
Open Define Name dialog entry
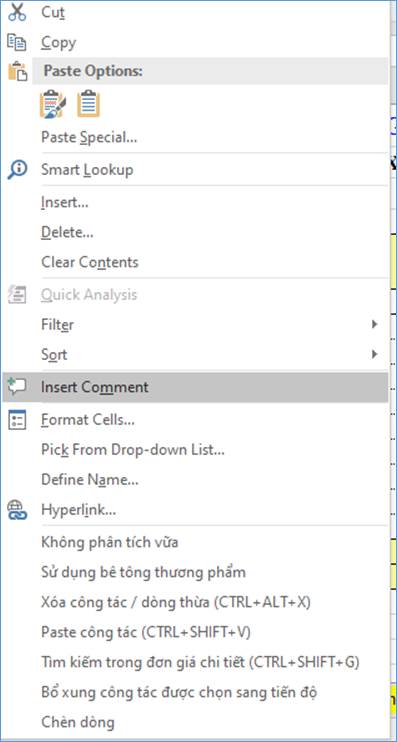pos(90,480)
